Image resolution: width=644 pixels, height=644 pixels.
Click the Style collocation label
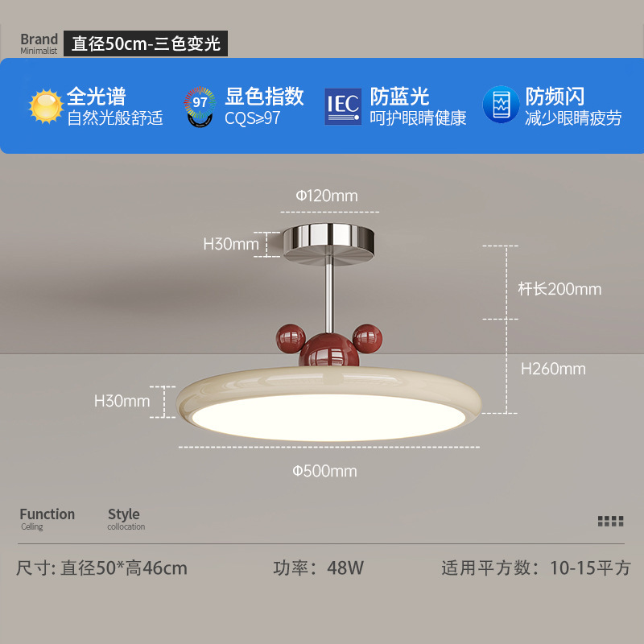[126, 518]
